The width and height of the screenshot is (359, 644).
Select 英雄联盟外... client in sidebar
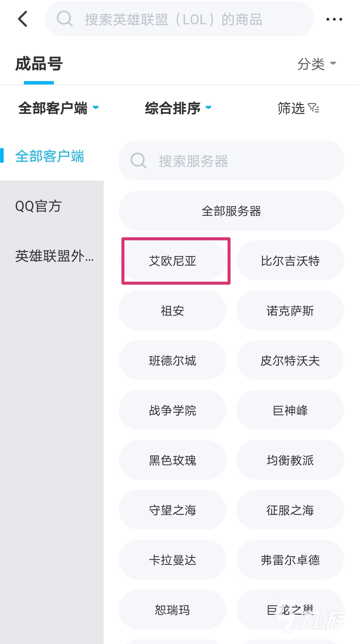coord(55,256)
